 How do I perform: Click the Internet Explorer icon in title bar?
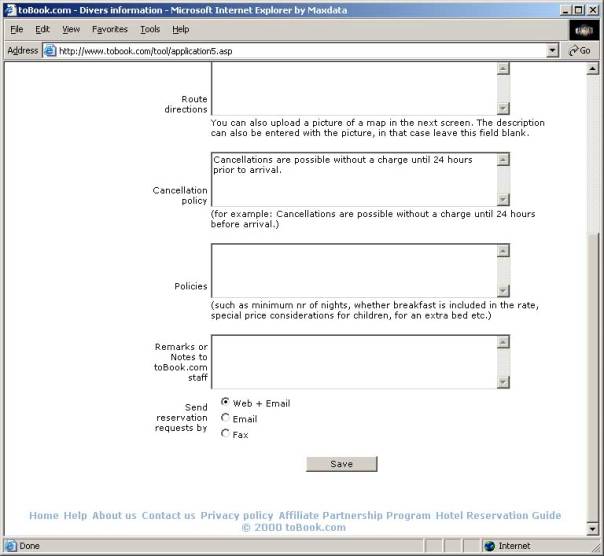(x=9, y=9)
